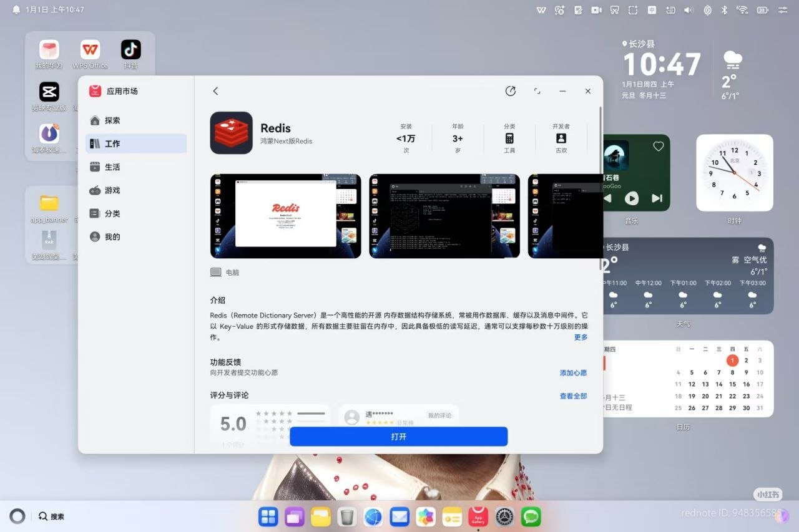Open App Gallery icon in dock
Screen dimensions: 799x532
478,516
